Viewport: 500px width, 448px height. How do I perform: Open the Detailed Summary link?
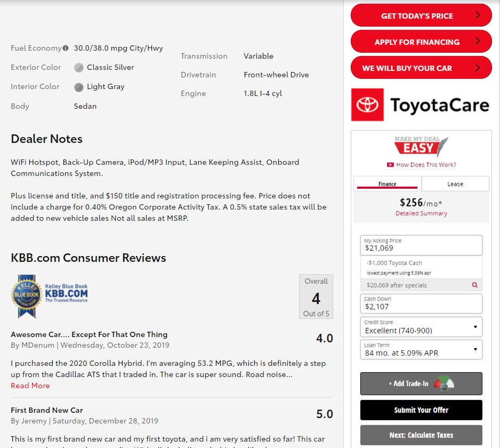click(x=421, y=213)
